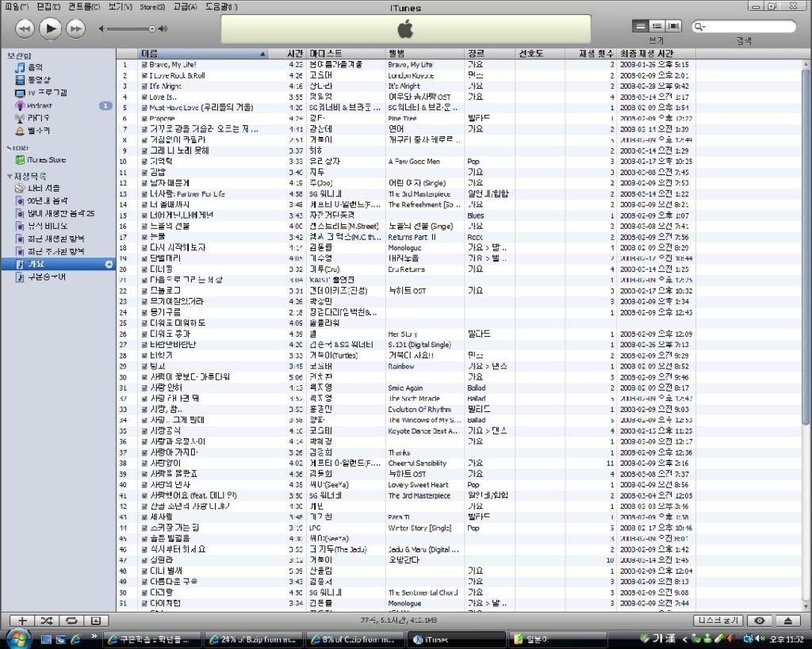Open the Store menu
This screenshot has height=649, width=812.
[152, 6]
